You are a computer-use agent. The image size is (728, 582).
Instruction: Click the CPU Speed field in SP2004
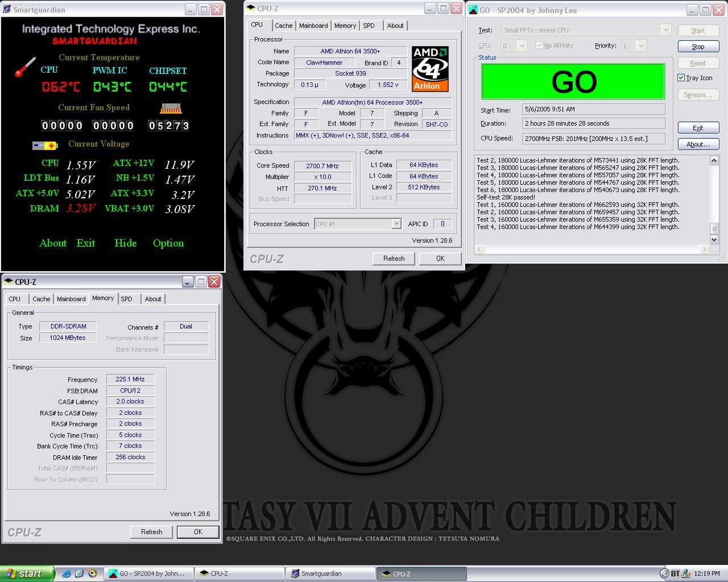click(593, 138)
